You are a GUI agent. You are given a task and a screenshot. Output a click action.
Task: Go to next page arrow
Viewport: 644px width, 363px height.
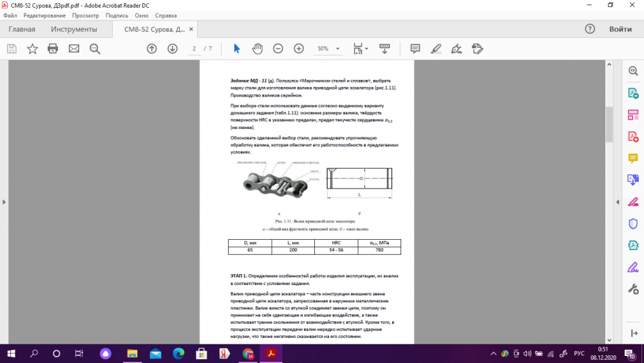[x=173, y=48]
